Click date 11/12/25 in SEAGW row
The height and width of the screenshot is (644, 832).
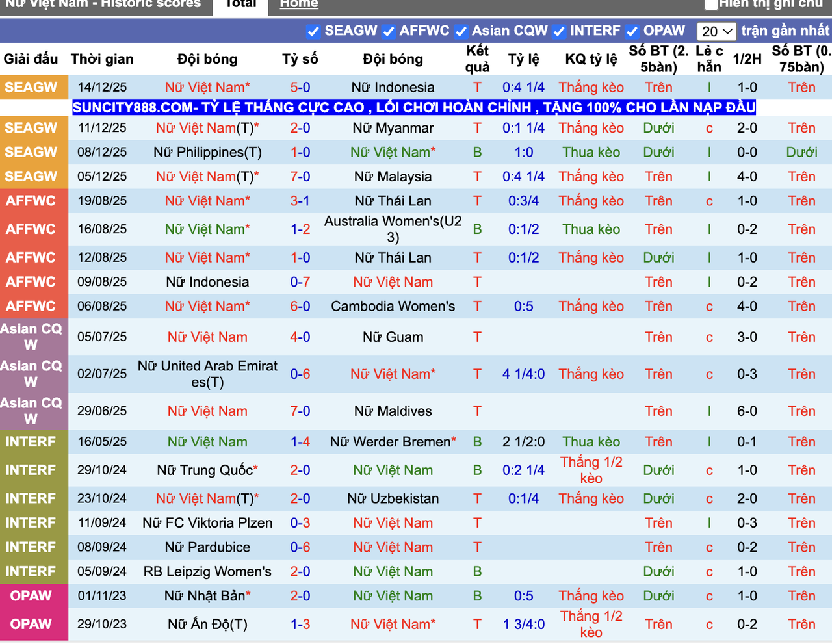(102, 128)
